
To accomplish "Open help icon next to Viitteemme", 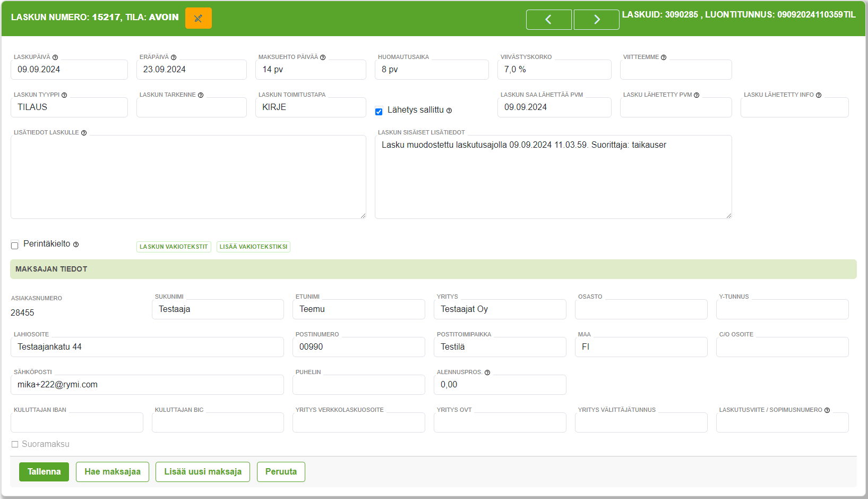I will click(664, 57).
